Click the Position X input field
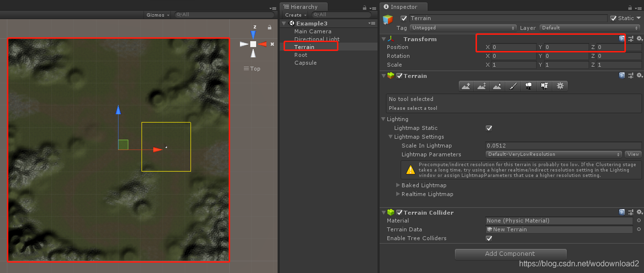Viewport: 644px width, 273px height. 514,47
